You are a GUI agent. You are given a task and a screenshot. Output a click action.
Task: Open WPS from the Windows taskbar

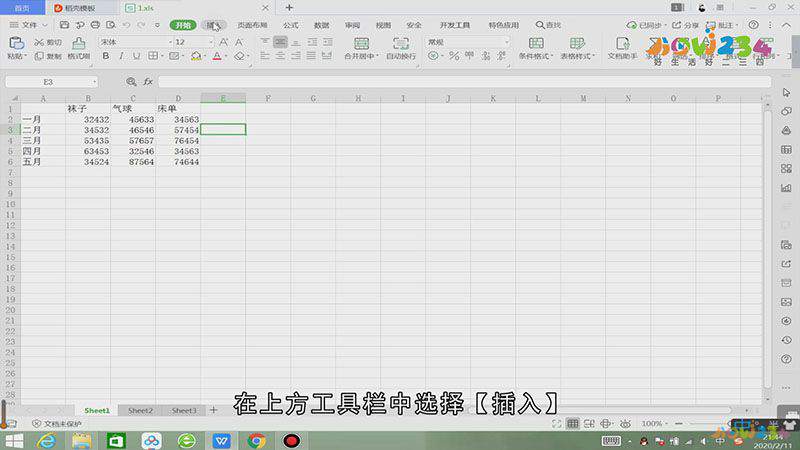point(221,440)
